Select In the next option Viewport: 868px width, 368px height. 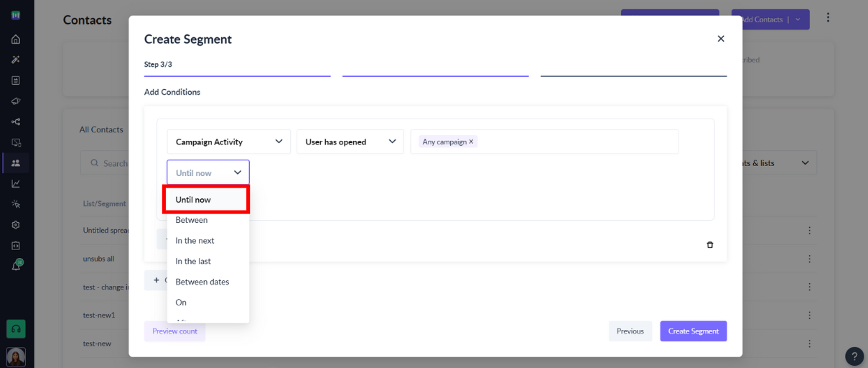pos(208,241)
